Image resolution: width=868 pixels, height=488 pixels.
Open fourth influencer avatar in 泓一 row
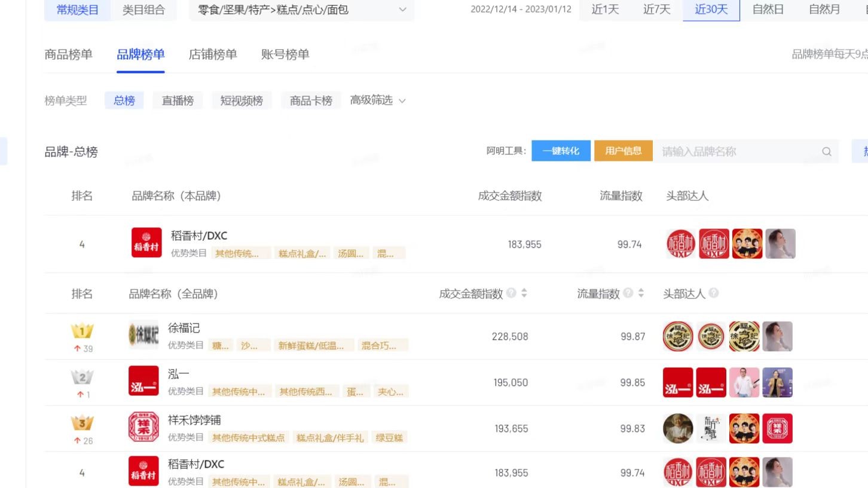777,382
